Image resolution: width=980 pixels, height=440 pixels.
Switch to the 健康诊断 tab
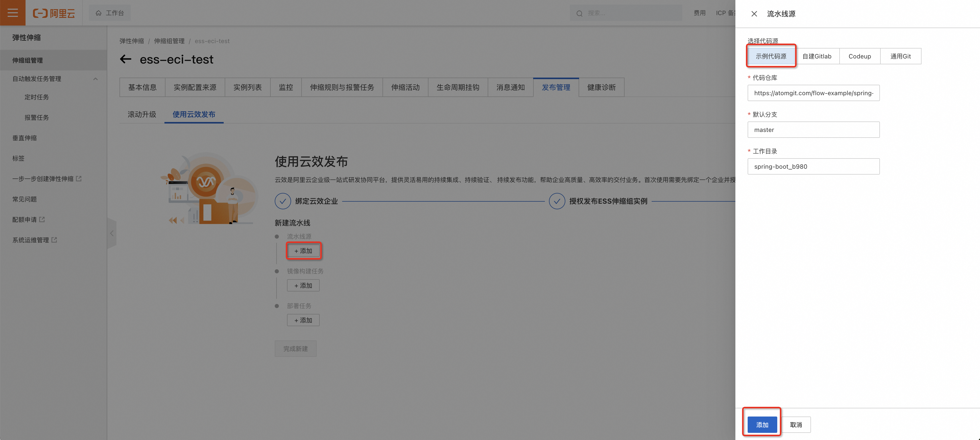click(x=601, y=88)
